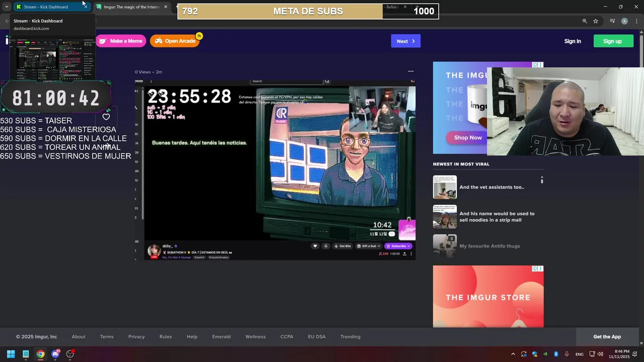Click the green Sign up button

click(x=612, y=41)
